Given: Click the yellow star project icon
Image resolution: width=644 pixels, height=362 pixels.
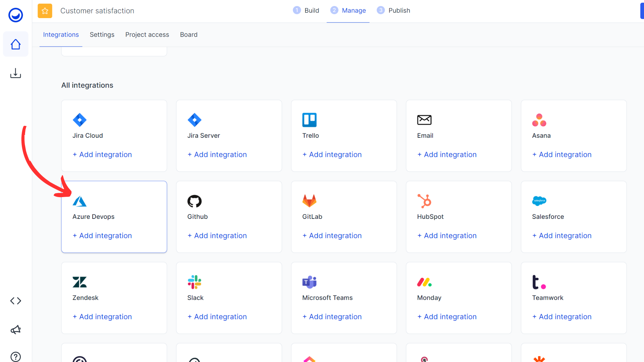Looking at the screenshot, I should tap(45, 11).
